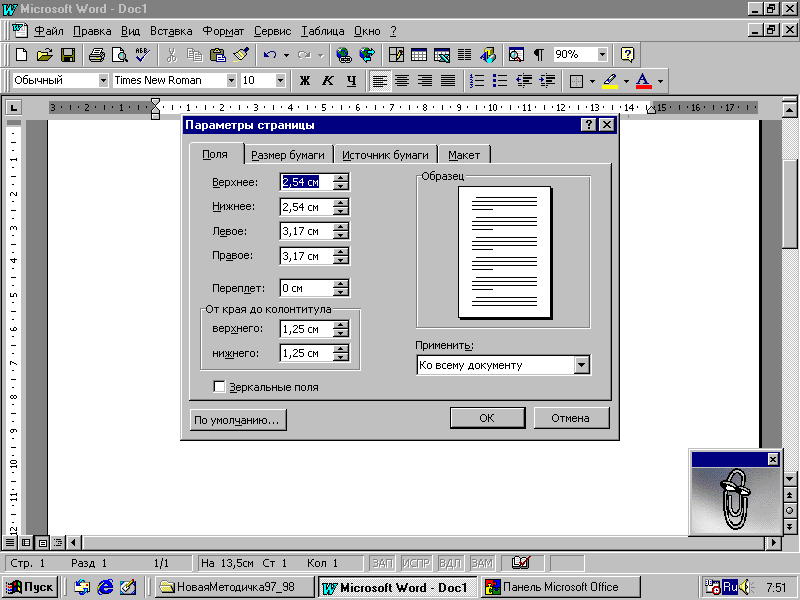Create a bulleted list

tap(500, 81)
